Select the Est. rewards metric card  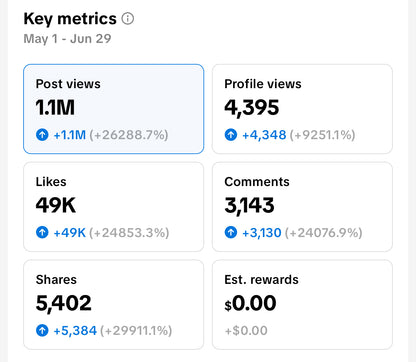pyautogui.click(x=302, y=305)
